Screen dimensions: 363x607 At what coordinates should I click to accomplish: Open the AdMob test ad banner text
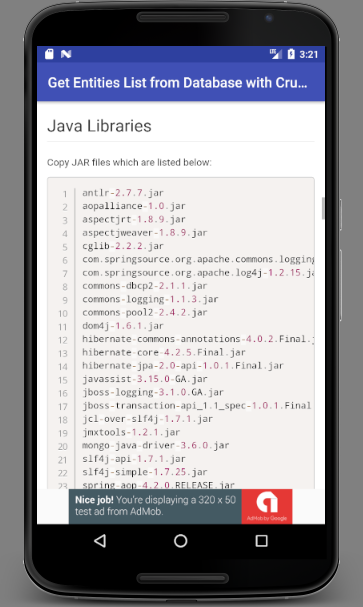[x=155, y=506]
